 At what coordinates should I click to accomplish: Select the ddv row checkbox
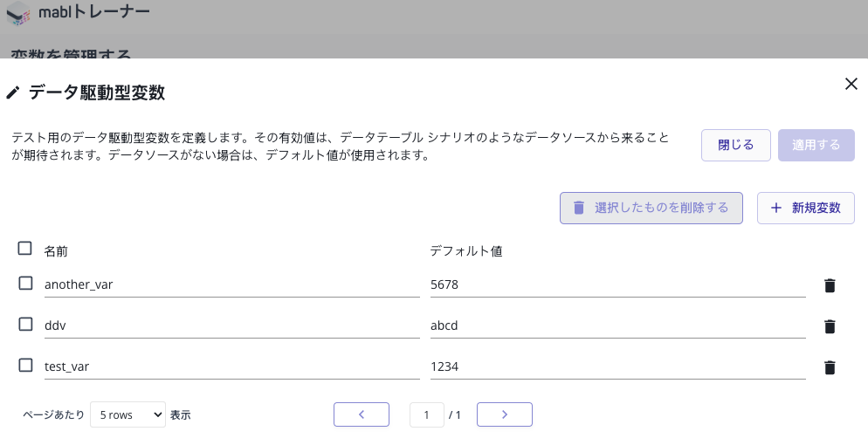click(25, 325)
